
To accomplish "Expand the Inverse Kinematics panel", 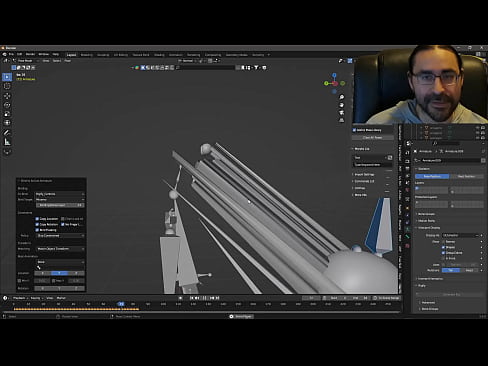I will coord(430,279).
